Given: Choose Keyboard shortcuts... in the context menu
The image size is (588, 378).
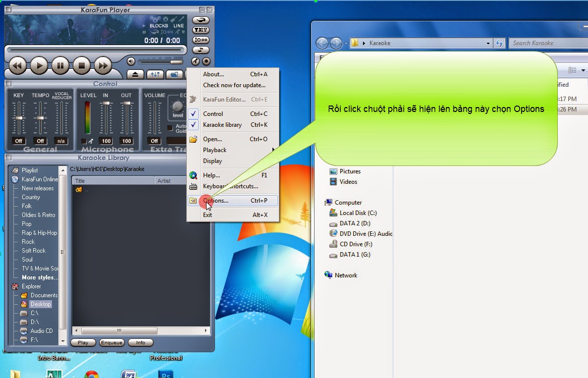Looking at the screenshot, I should click(233, 186).
